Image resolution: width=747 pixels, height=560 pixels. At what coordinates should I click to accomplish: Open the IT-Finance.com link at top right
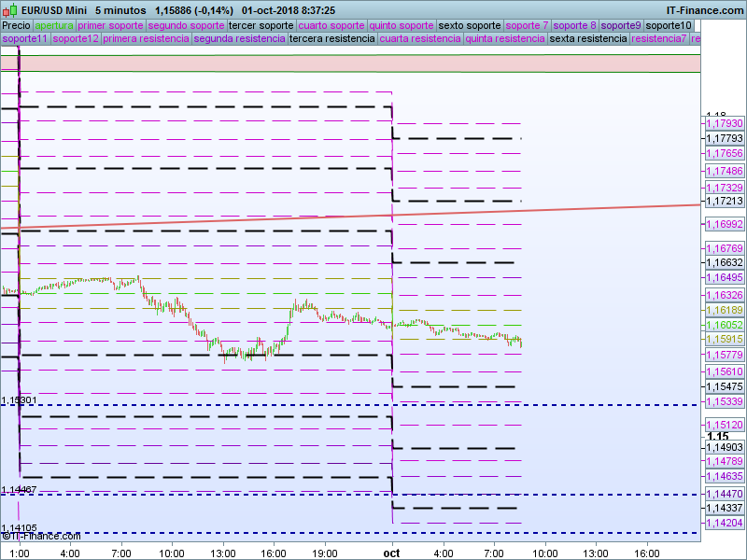(x=704, y=10)
